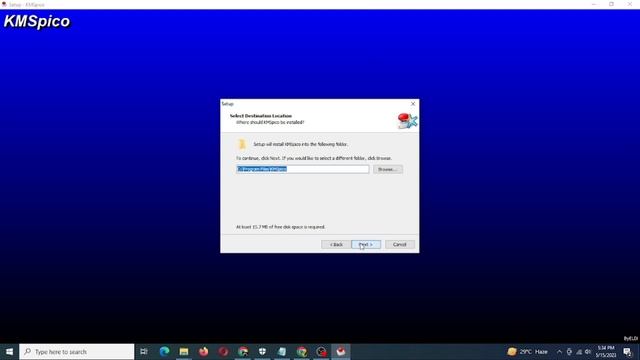640x360 pixels.
Task: Click 'Select Destination Location' heading text
Action: (x=261, y=116)
